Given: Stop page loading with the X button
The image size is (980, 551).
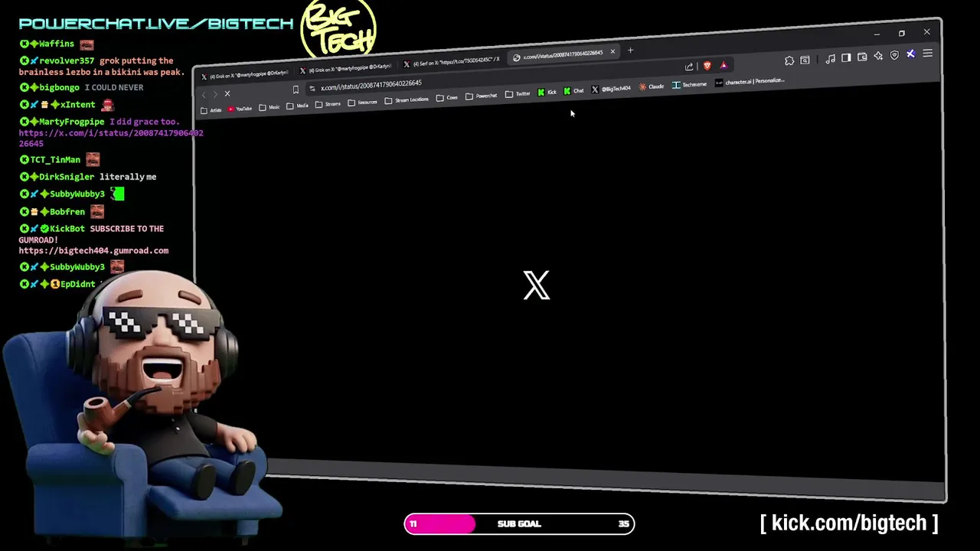Looking at the screenshot, I should coord(227,93).
